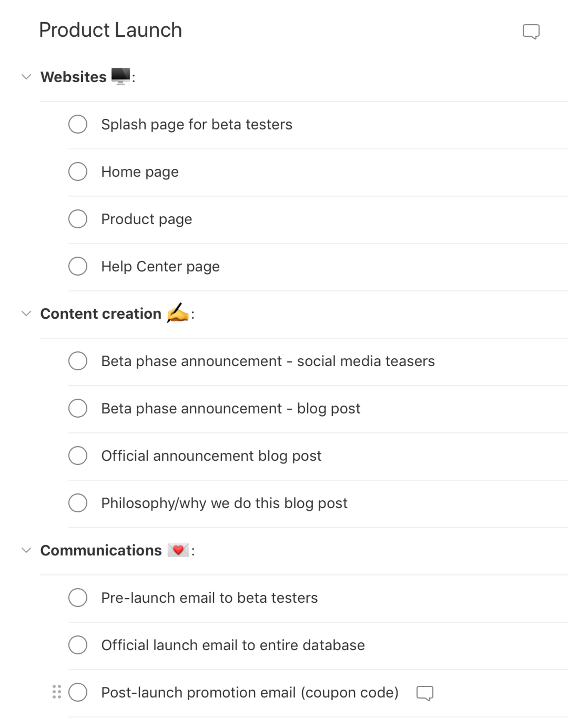Collapse the Content creation section
The height and width of the screenshot is (728, 568).
(26, 314)
